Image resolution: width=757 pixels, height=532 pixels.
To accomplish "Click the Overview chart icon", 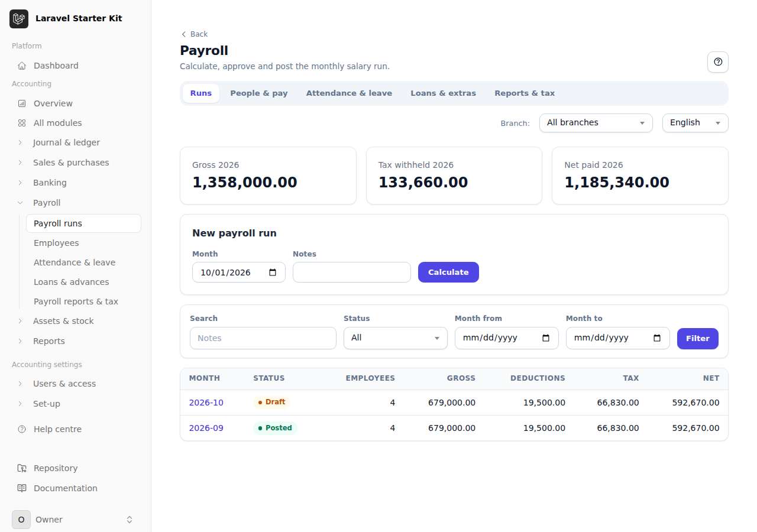I will coord(22,103).
